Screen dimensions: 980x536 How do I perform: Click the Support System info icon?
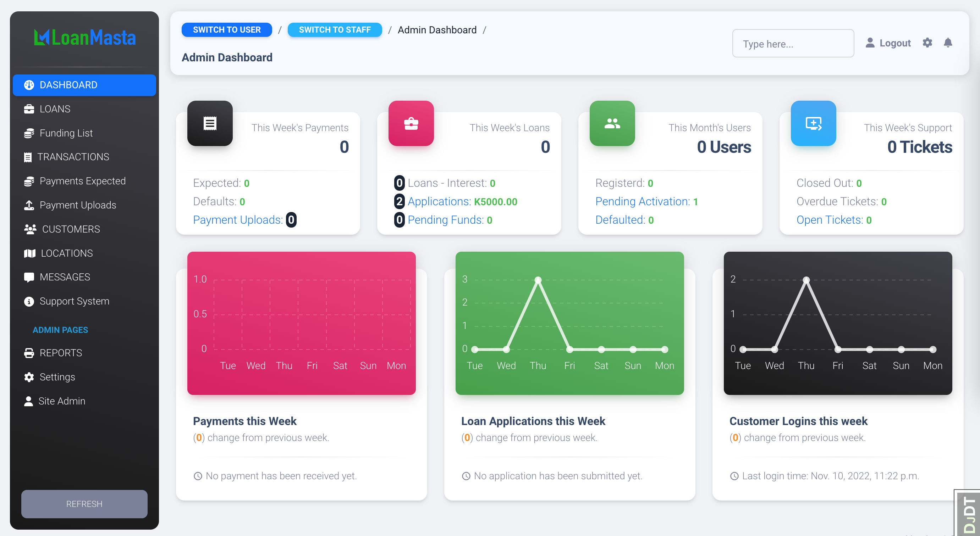click(x=29, y=301)
